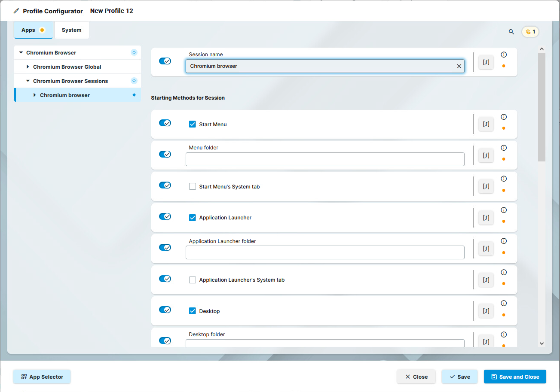Clear the Session name field with the X
Screen dimensions: 560x392
pos(459,66)
